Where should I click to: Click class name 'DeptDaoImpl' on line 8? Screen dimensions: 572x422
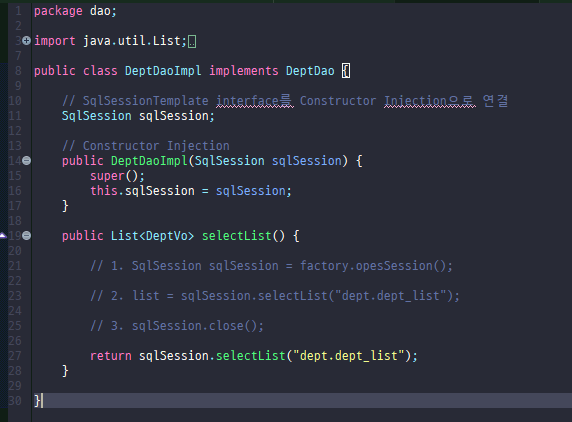(163, 71)
